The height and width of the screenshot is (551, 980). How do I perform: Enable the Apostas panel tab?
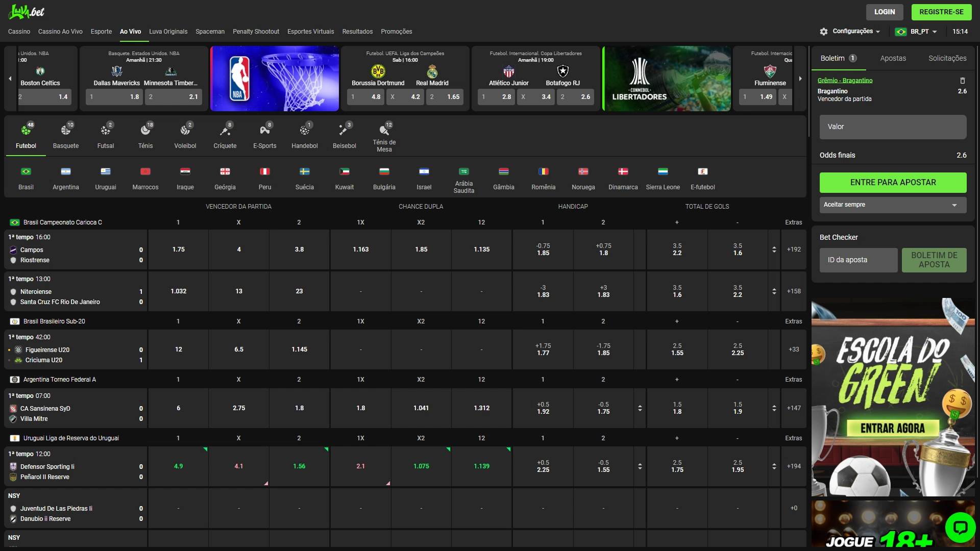click(x=893, y=58)
